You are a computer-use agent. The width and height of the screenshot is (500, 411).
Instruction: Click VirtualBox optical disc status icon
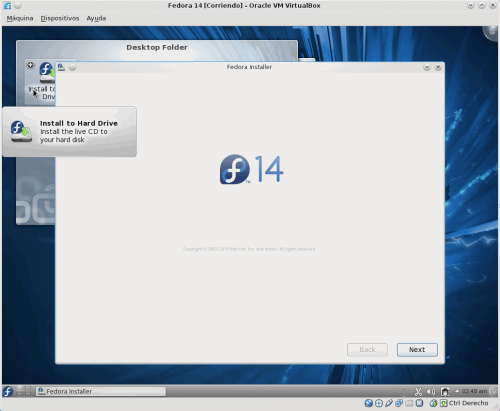379,403
